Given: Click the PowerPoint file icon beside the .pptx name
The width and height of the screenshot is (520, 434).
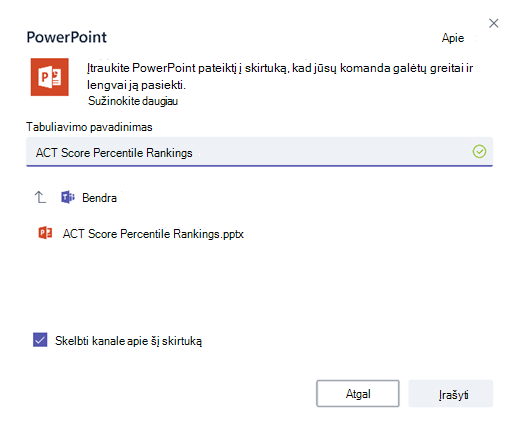Looking at the screenshot, I should [x=45, y=233].
